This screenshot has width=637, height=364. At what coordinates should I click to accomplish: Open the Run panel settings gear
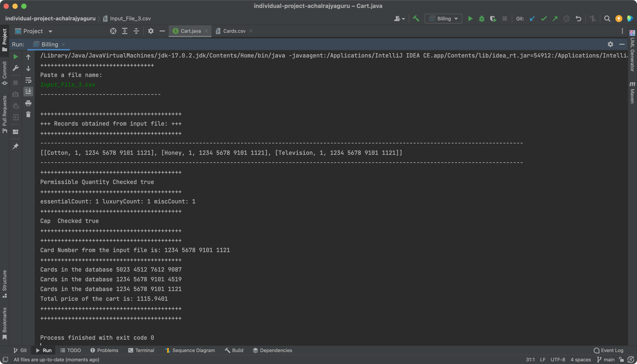coord(610,44)
